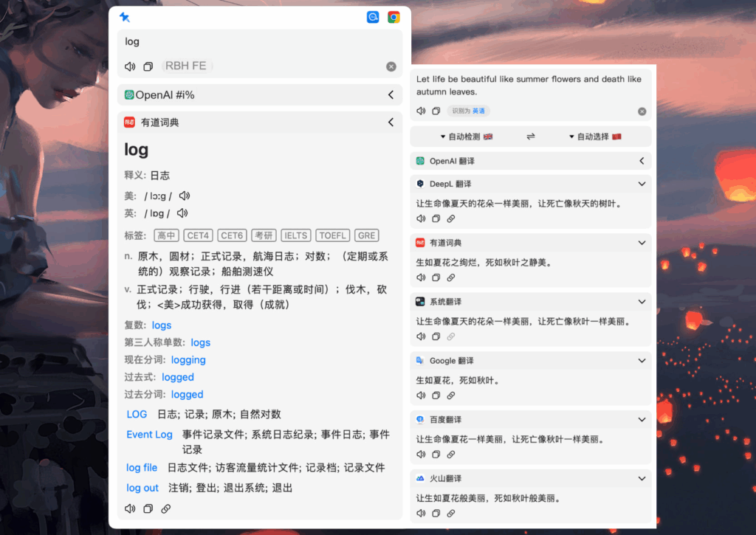Play audio for the DeepL translation result
This screenshot has height=535, width=756.
click(x=421, y=218)
